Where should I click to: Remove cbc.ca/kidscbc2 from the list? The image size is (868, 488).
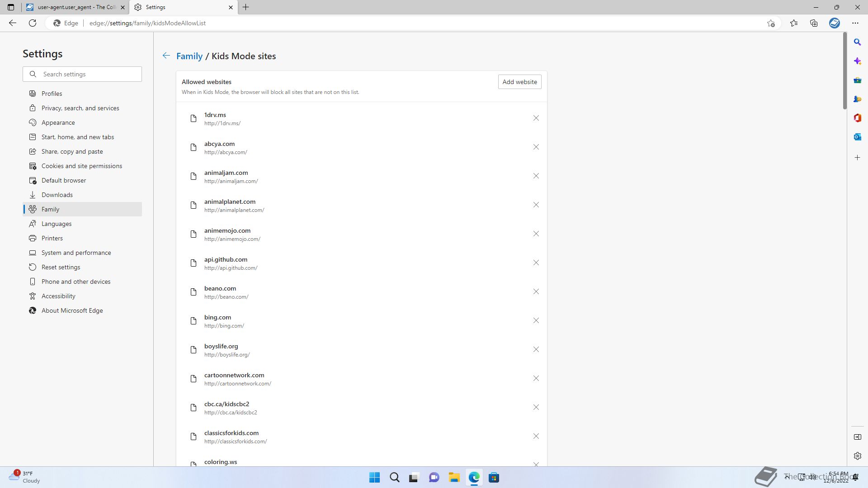pyautogui.click(x=536, y=407)
